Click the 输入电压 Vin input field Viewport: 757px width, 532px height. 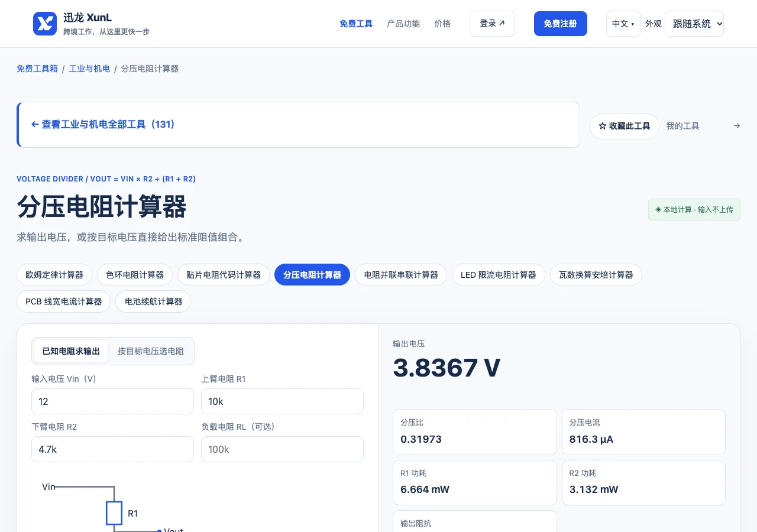[112, 401]
